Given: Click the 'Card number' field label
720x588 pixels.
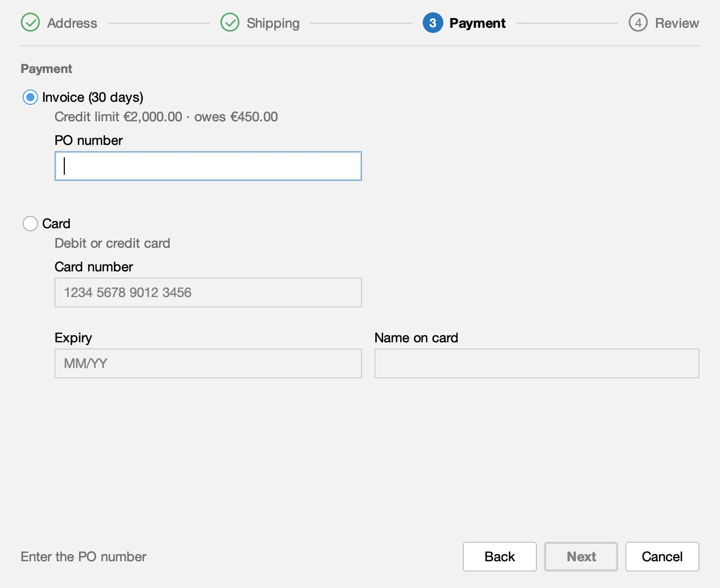Looking at the screenshot, I should [x=94, y=267].
